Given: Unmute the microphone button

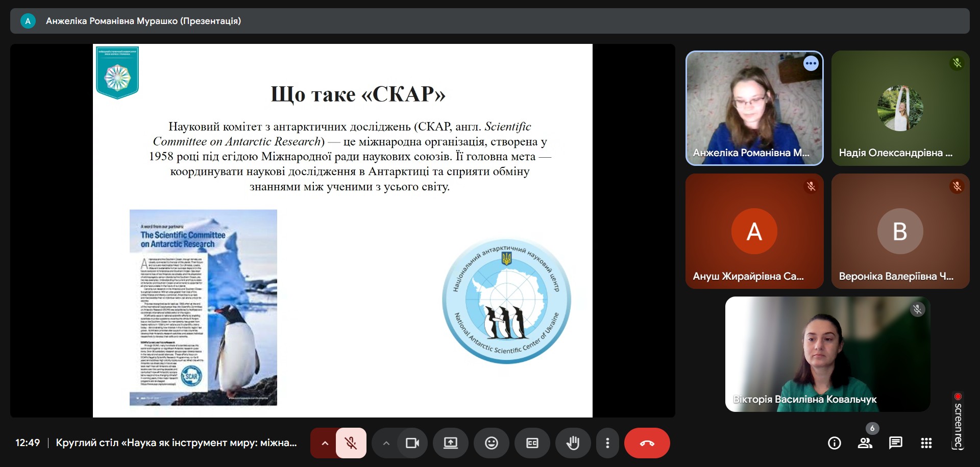Looking at the screenshot, I should click(x=351, y=443).
